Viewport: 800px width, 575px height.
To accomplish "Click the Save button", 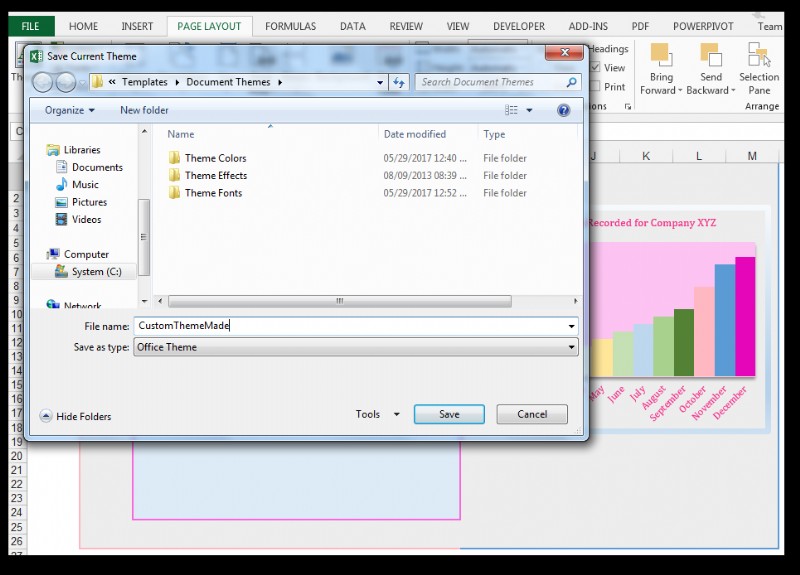I will [449, 414].
